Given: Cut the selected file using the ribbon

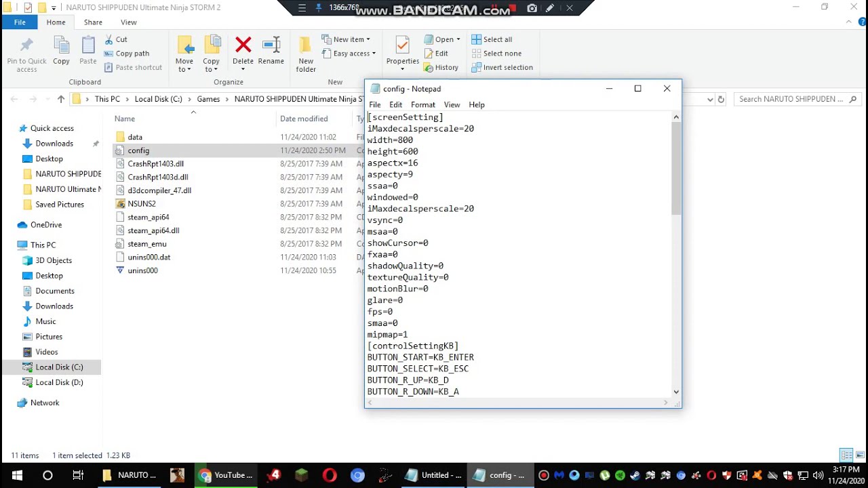Looking at the screenshot, I should [x=116, y=39].
